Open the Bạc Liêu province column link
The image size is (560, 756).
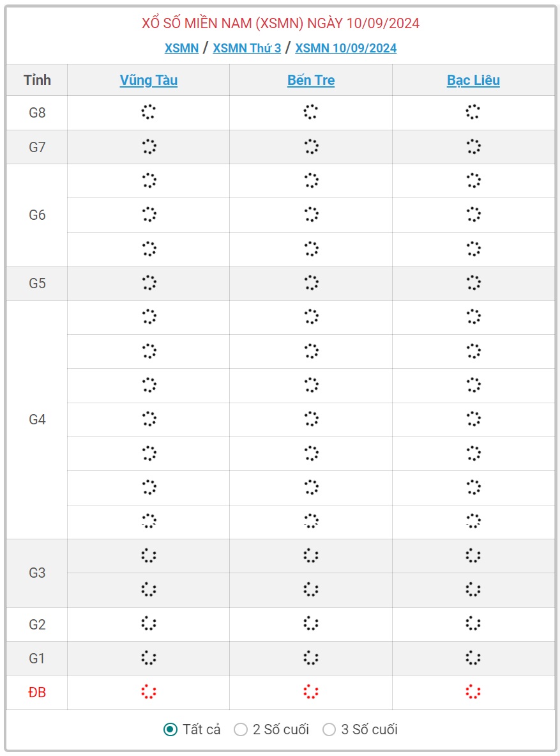coord(473,81)
